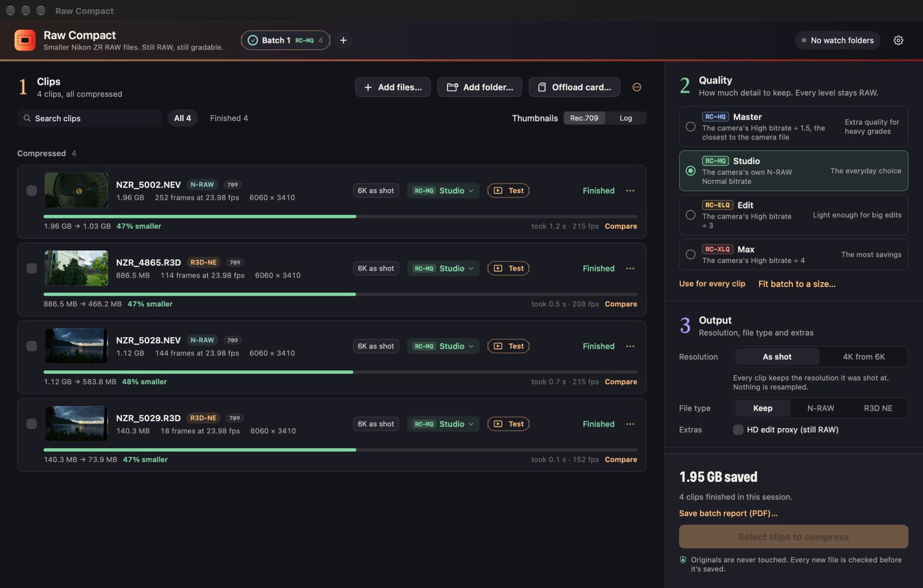Open Studio quality dropdown for NZR_5002.NEV
This screenshot has height=588, width=923.
[x=443, y=191]
